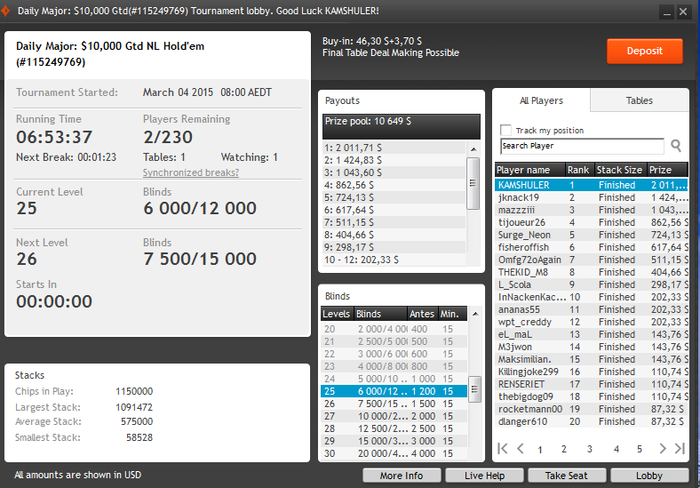Sort by Rank column header
Image resolution: width=700 pixels, height=488 pixels.
click(579, 170)
